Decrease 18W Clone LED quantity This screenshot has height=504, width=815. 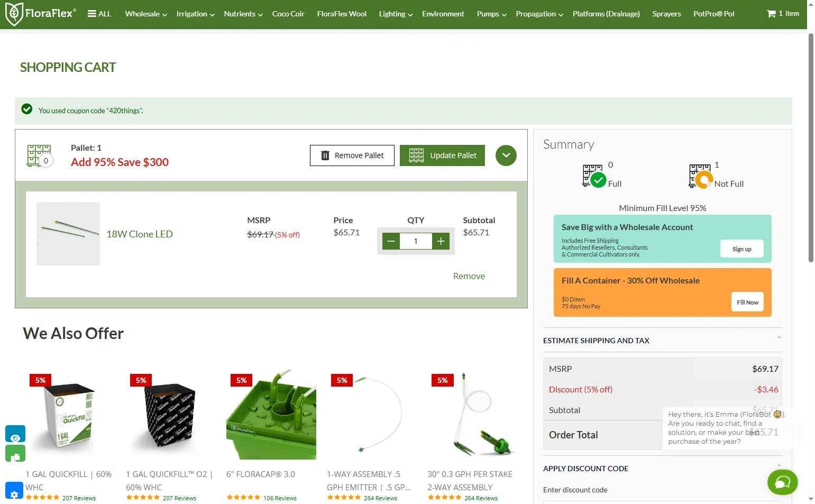tap(391, 241)
